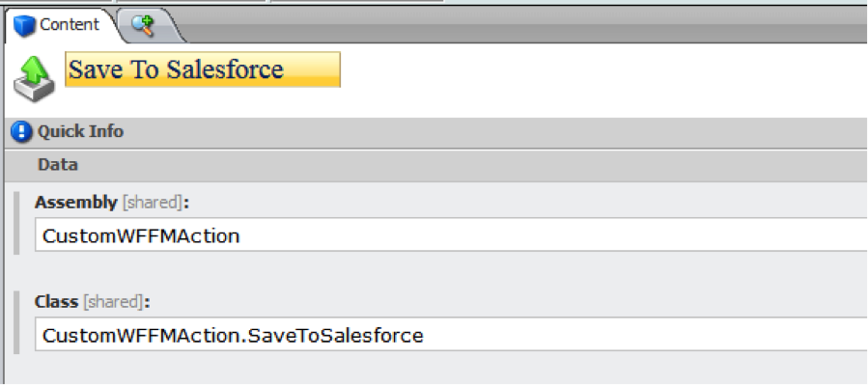Click the gray marker bar beside Assembly field
The width and height of the screenshot is (868, 385).
click(x=16, y=223)
